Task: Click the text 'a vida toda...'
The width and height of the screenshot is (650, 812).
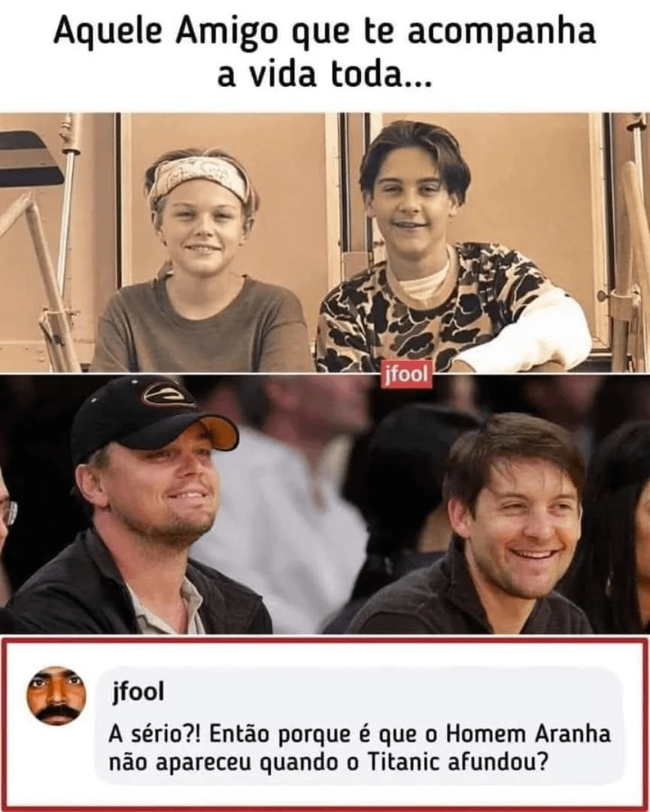Action: click(324, 74)
